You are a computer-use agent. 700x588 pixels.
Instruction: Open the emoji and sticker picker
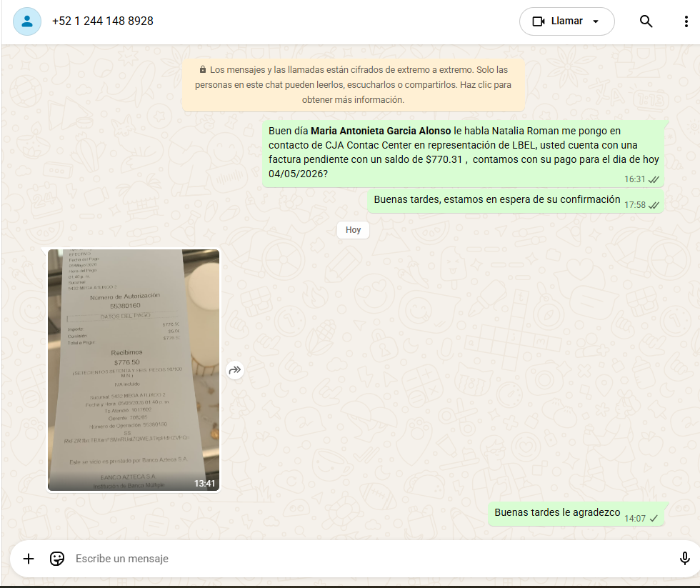(57, 559)
